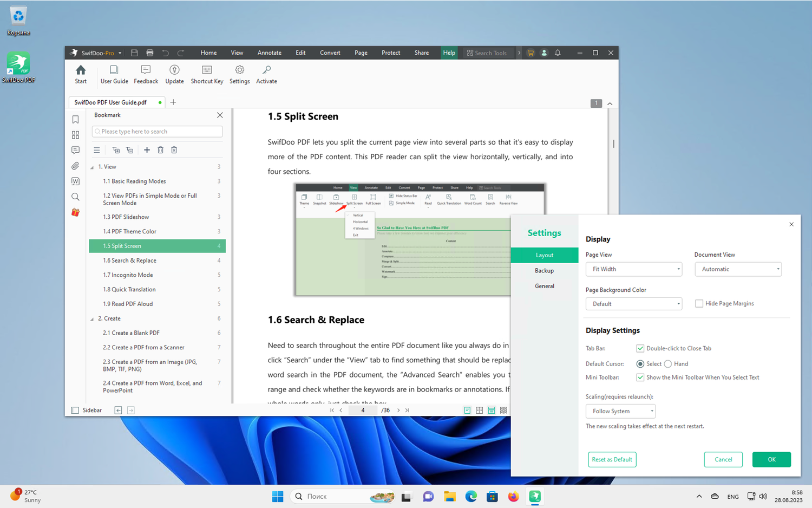Open the Annotate menu tab
Viewport: 812px width, 508px height.
coord(270,53)
